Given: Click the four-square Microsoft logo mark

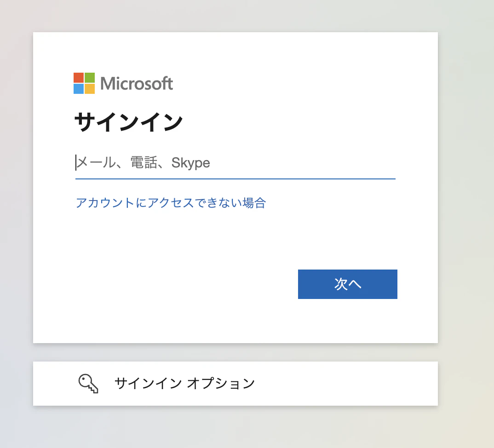Looking at the screenshot, I should pyautogui.click(x=84, y=83).
